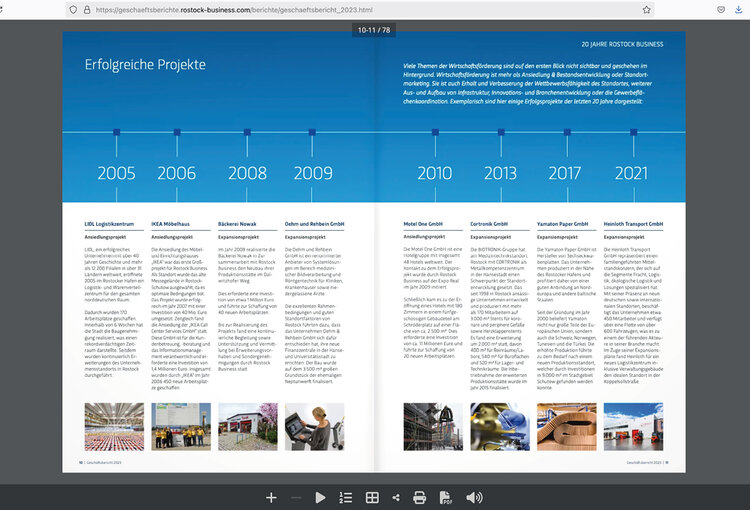This screenshot has width=750, height=510.
Task: Open the browser downloads panel
Action: (739, 10)
